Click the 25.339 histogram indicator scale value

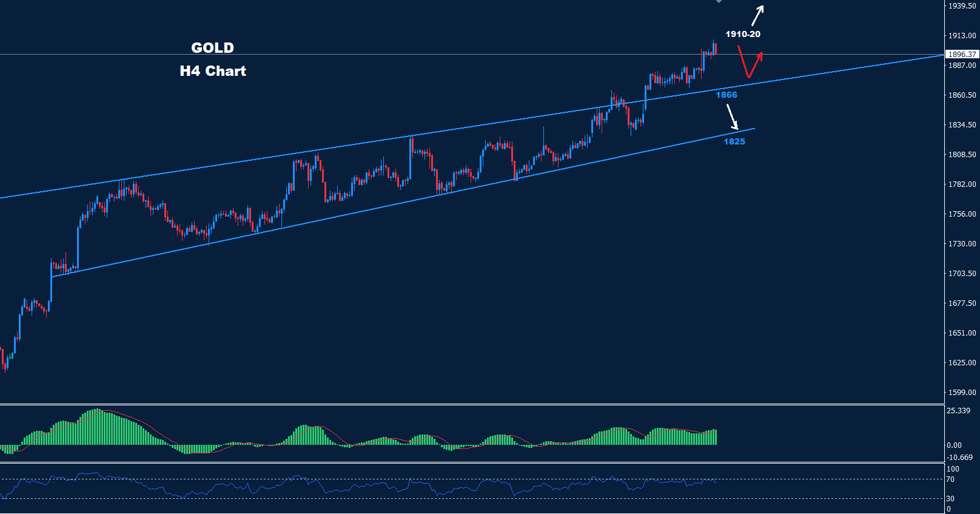pos(958,411)
